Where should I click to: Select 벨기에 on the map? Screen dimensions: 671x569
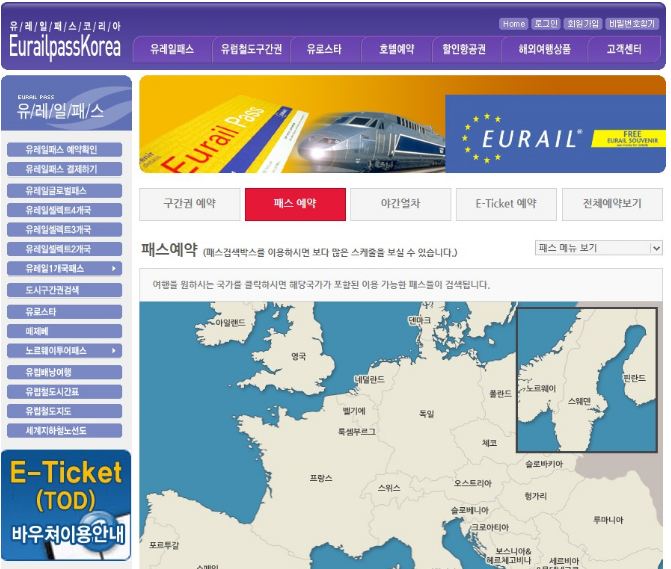pyautogui.click(x=354, y=411)
